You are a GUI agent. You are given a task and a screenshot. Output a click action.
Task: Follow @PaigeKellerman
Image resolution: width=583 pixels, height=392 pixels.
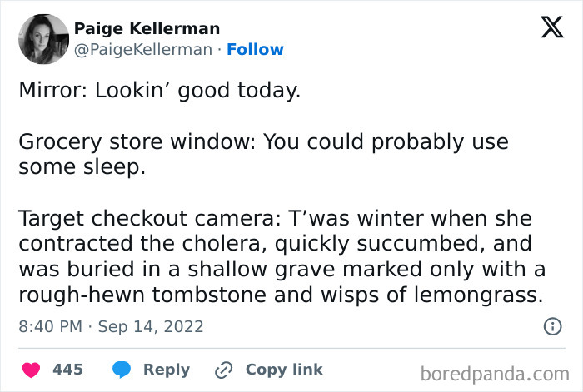[255, 49]
